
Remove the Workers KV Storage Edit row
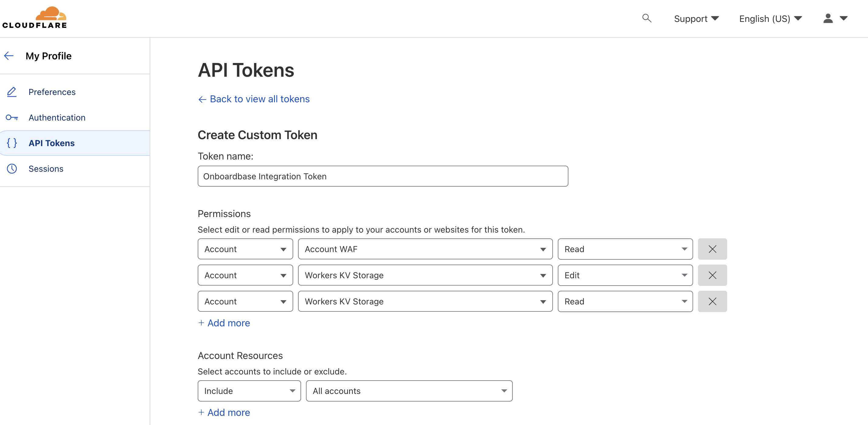(712, 275)
